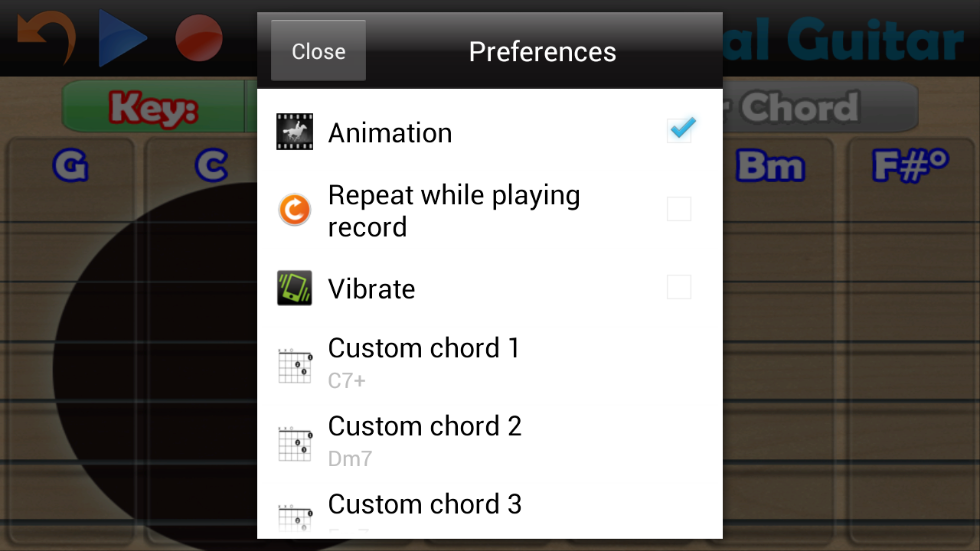Click the Vibrate phone icon

coord(295,287)
